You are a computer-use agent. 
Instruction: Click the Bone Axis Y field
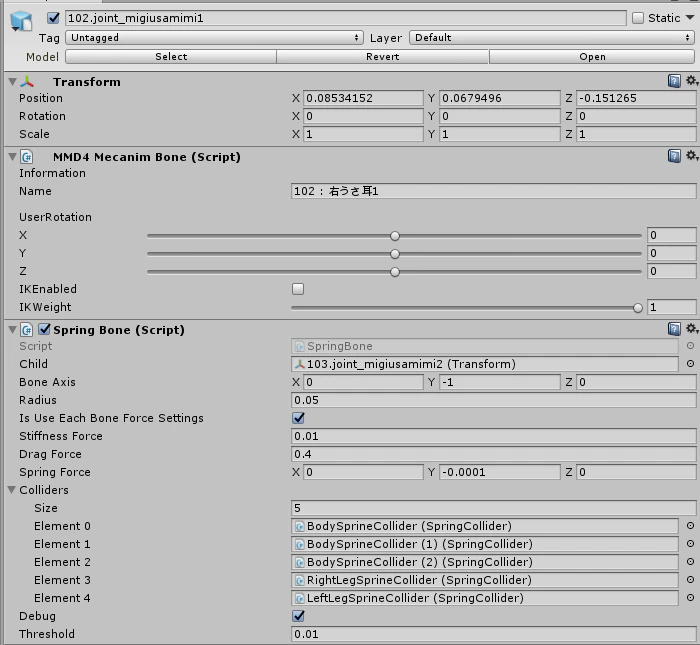[x=500, y=382]
